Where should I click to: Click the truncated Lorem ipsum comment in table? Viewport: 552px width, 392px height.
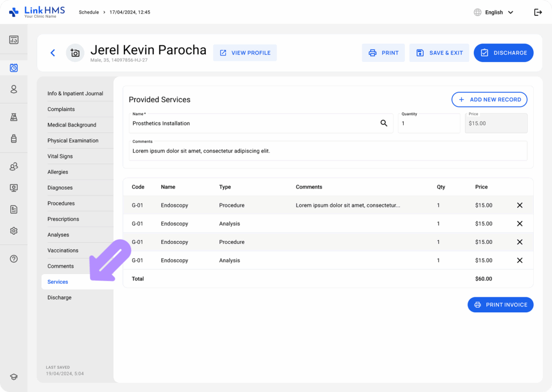[348, 205]
